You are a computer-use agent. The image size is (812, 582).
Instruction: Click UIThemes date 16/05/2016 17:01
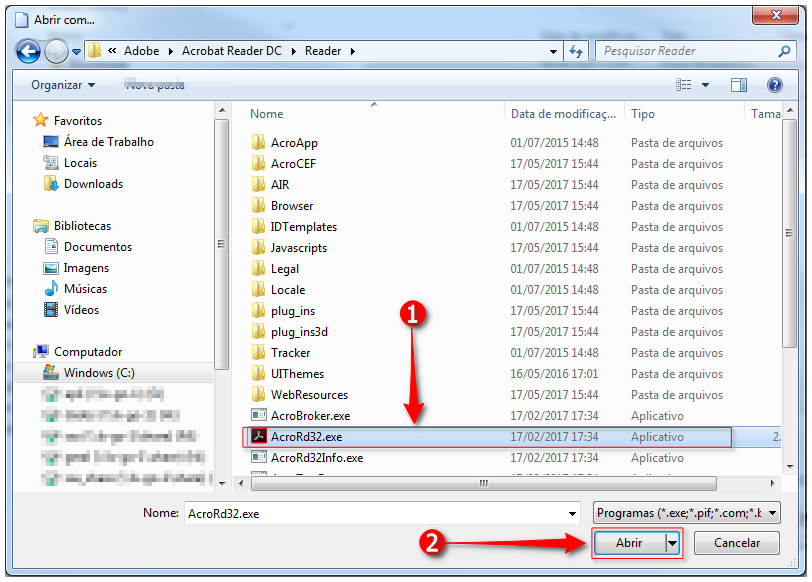[x=554, y=373]
